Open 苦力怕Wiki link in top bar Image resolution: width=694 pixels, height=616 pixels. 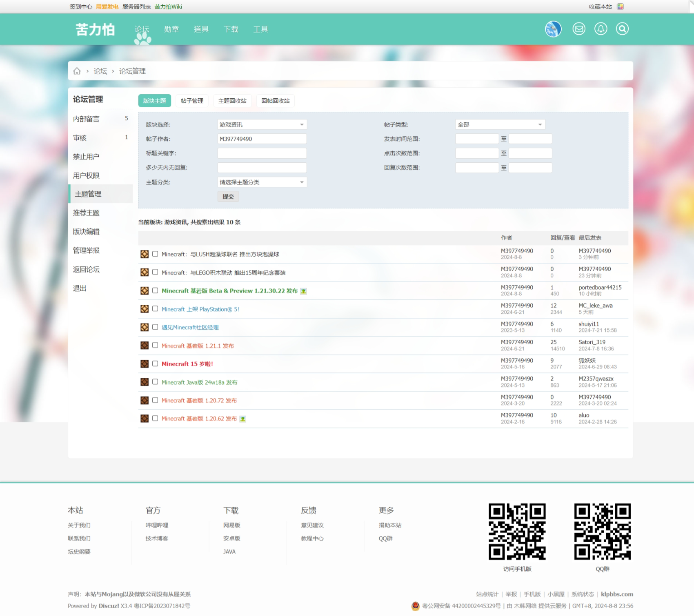click(168, 7)
